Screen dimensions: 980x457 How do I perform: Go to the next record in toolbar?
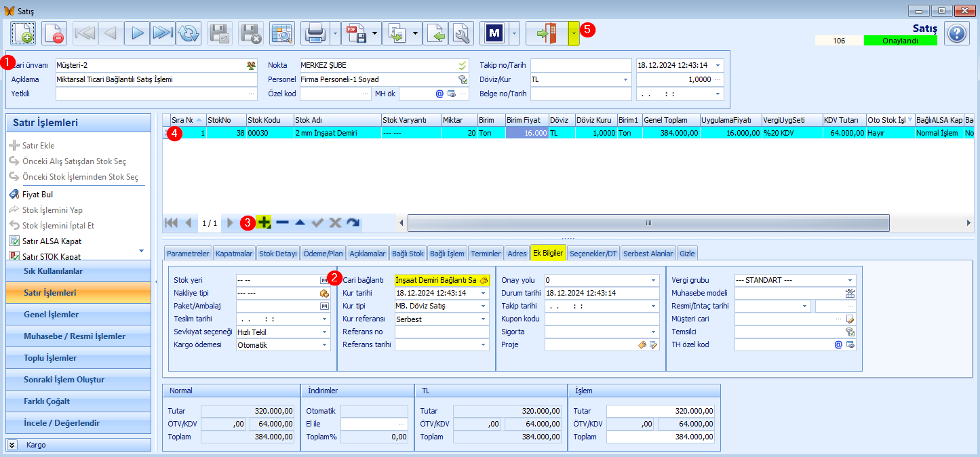pos(138,33)
